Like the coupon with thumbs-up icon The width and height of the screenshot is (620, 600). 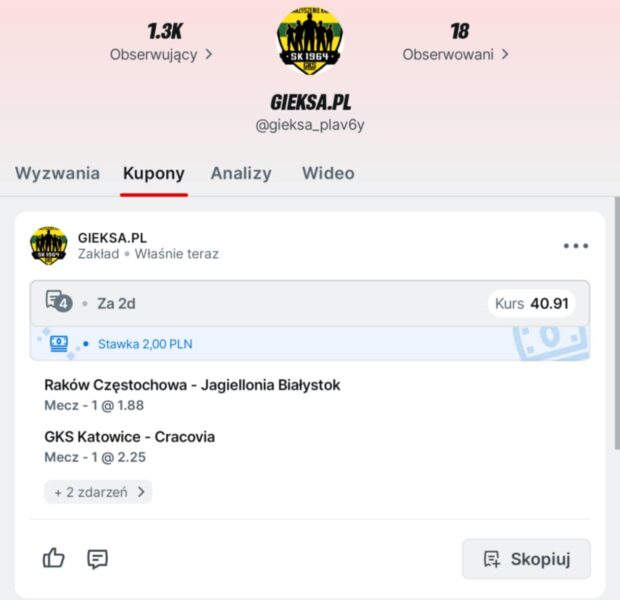(x=53, y=558)
